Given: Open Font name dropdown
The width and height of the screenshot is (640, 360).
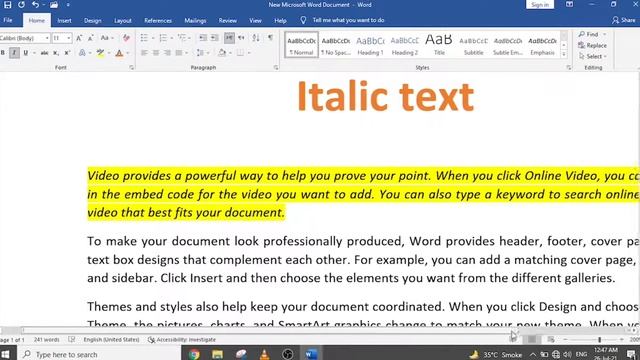Looking at the screenshot, I should pyautogui.click(x=47, y=38).
